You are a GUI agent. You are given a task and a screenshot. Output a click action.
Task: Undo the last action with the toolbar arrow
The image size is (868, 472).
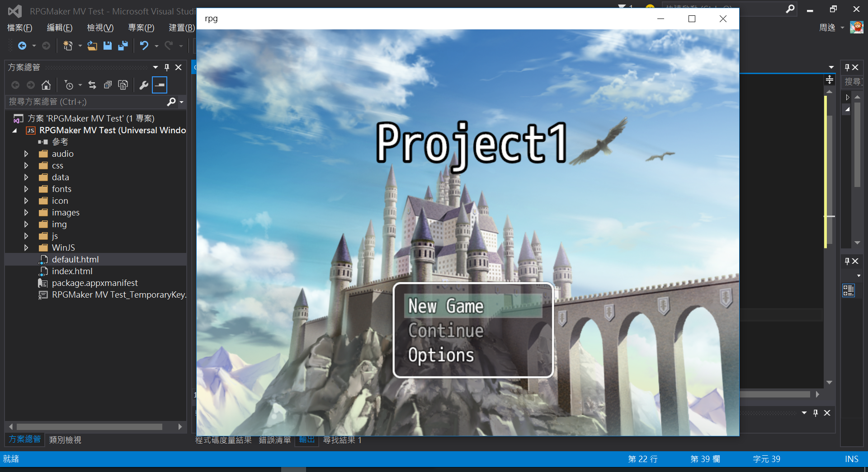[x=144, y=46]
